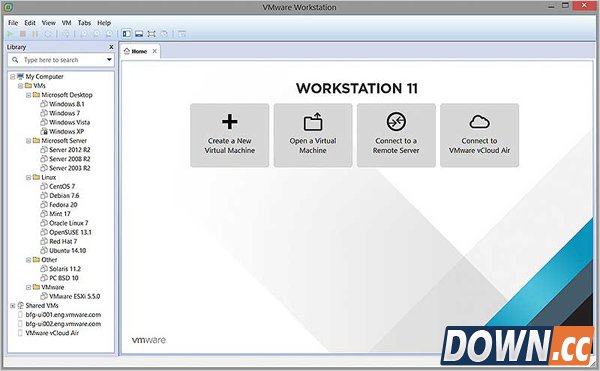Click the full screen mode toolbar icon
This screenshot has height=371, width=600.
click(152, 34)
